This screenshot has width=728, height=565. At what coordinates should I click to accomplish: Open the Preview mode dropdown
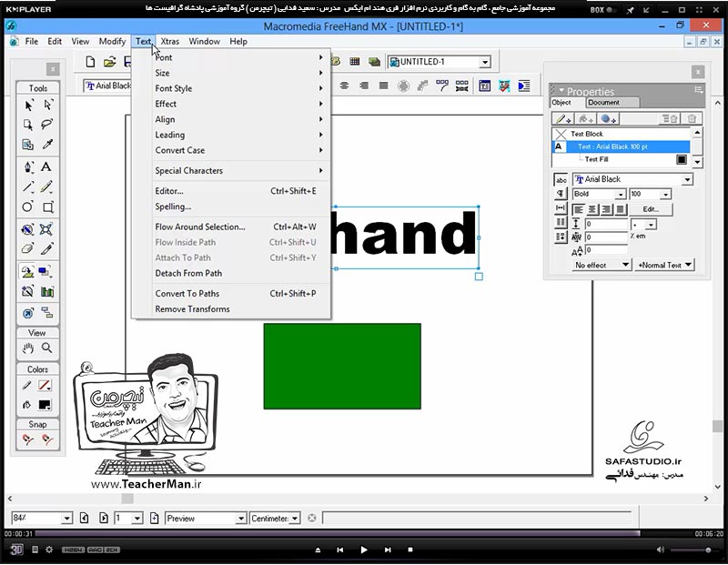click(x=240, y=518)
